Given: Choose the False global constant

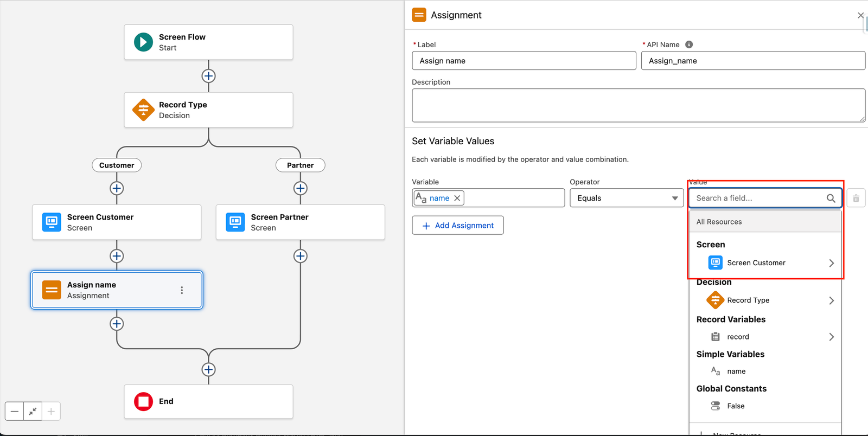Looking at the screenshot, I should [736, 406].
